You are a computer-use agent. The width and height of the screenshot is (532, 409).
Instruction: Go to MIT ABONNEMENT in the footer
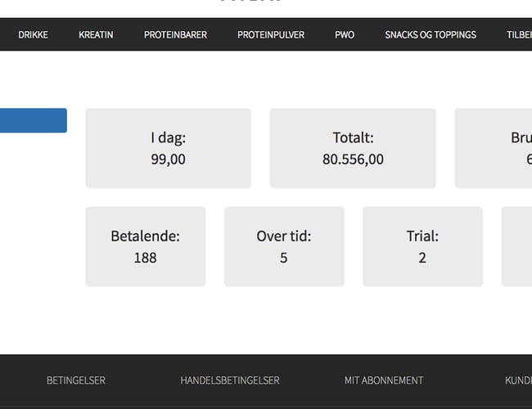click(x=384, y=380)
